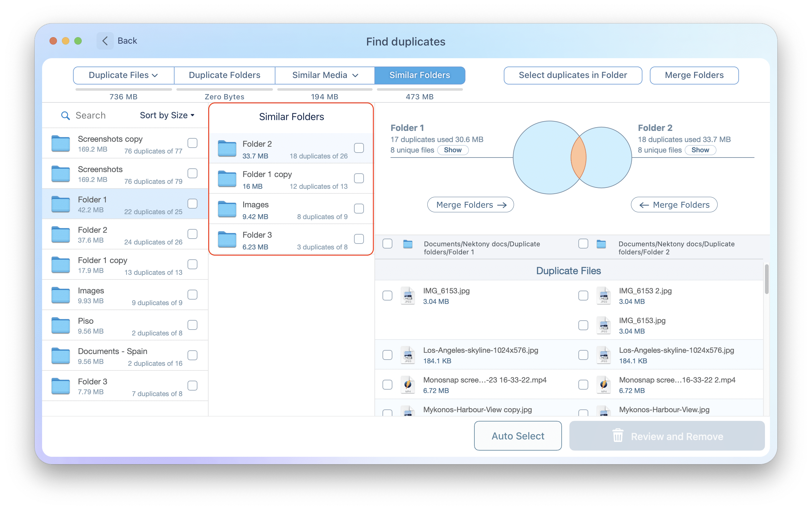Click the Duplicate Files scrollbar
812x510 pixels.
pyautogui.click(x=767, y=279)
